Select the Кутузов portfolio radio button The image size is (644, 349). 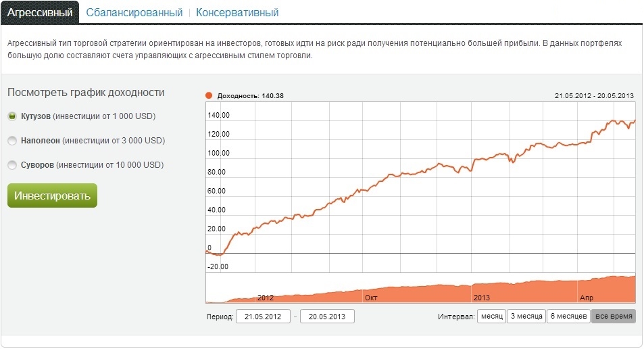(12, 116)
